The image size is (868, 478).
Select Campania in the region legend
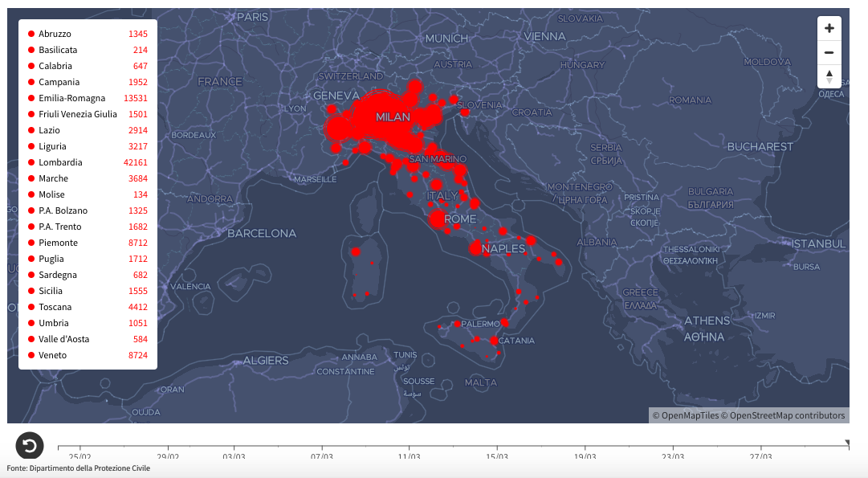[88, 82]
